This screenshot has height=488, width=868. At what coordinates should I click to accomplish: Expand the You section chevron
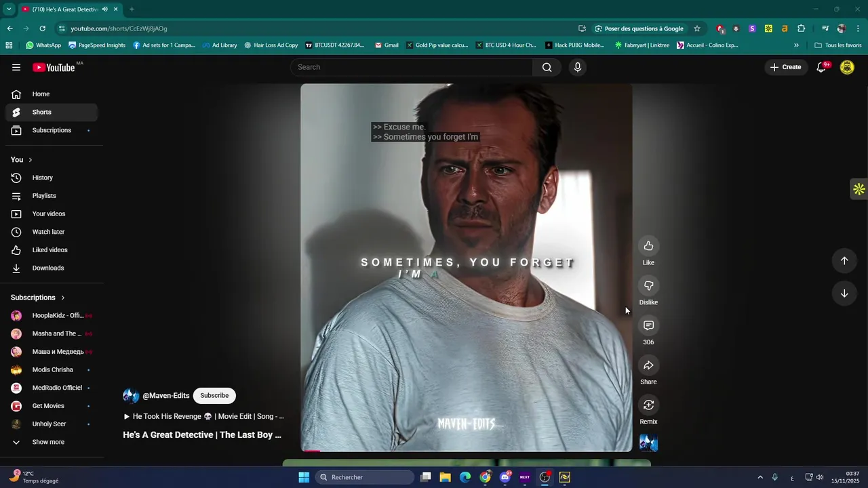[30, 160]
